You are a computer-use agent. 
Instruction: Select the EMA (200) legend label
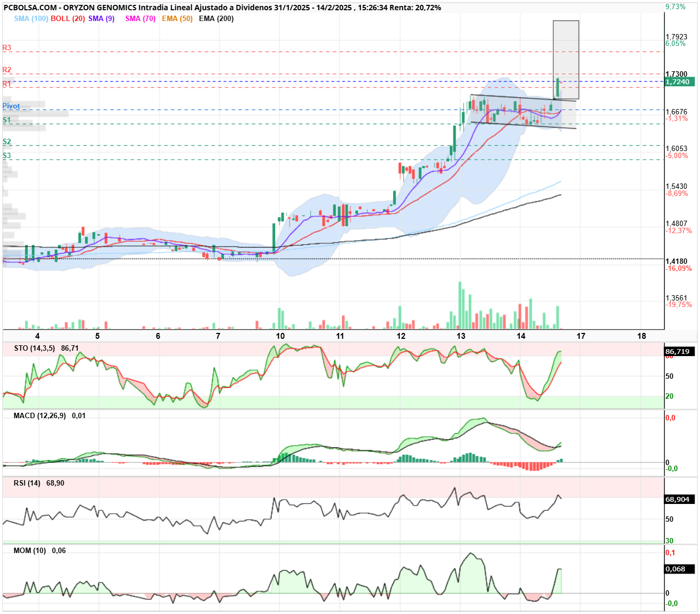tap(216, 18)
